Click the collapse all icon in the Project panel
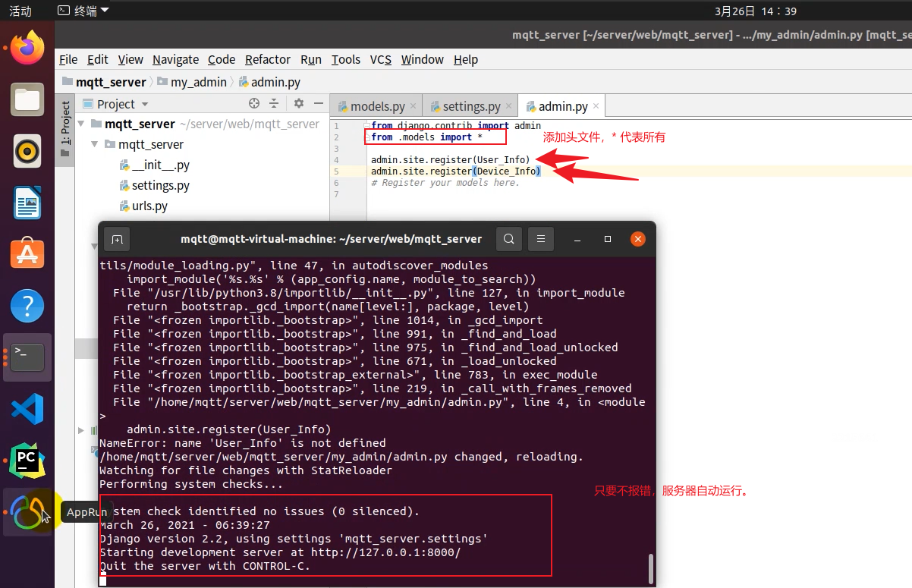 coord(274,104)
